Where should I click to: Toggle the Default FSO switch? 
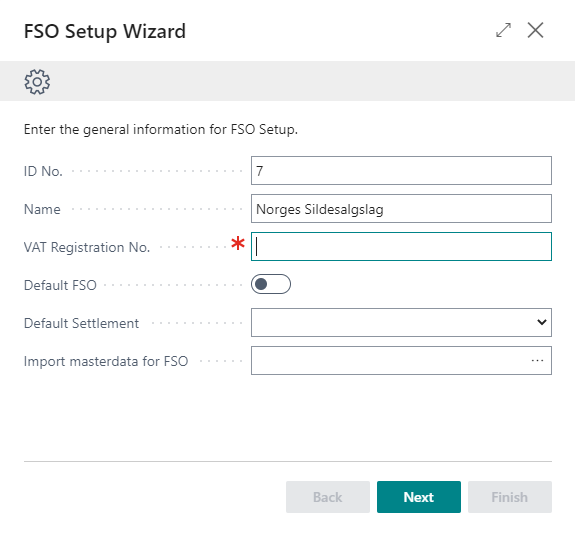(271, 284)
